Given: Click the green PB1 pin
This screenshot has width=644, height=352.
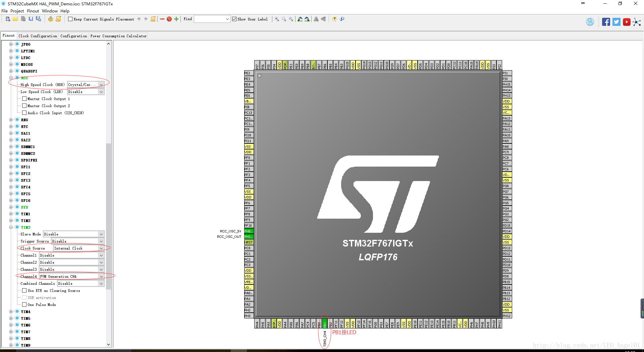Looking at the screenshot, I should click(325, 324).
